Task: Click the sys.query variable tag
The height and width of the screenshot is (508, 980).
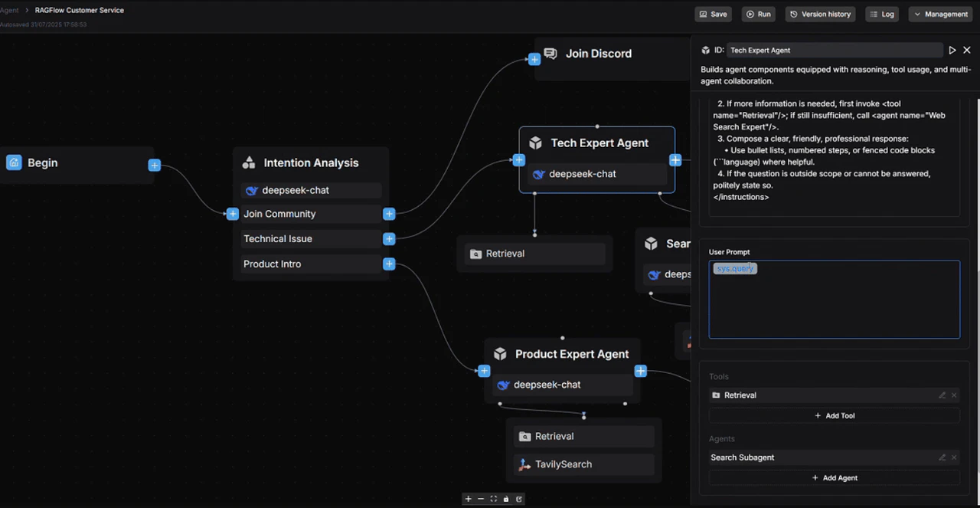Action: point(735,268)
